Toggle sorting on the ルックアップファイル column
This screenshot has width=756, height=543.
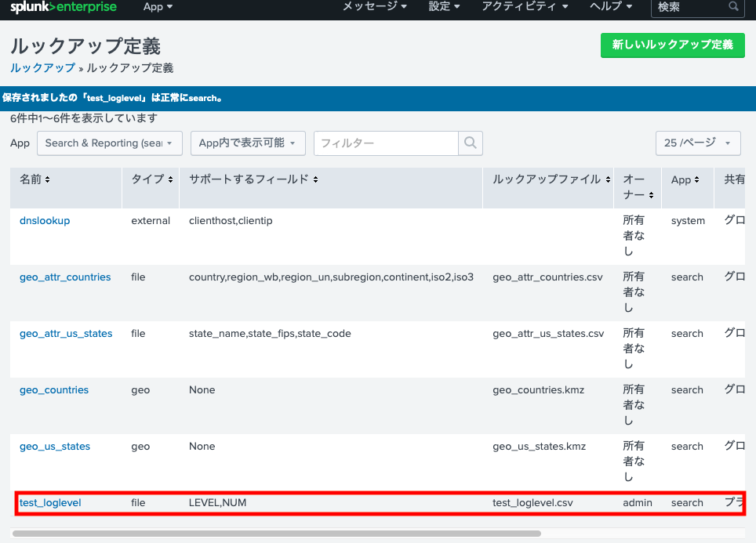[x=549, y=179]
